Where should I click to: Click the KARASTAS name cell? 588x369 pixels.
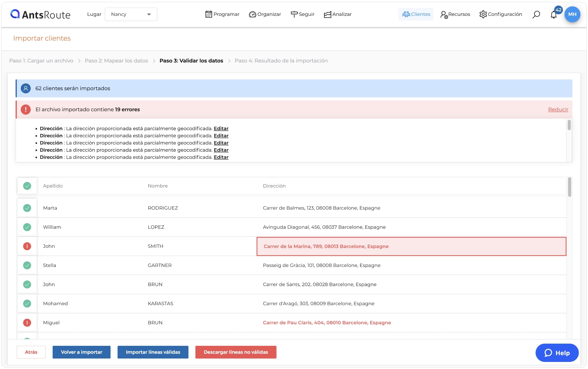point(160,304)
